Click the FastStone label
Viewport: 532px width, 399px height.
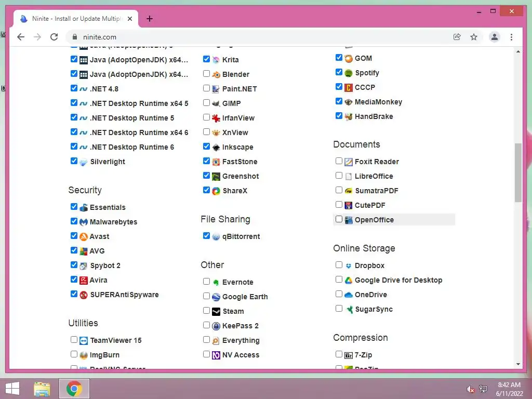click(x=240, y=162)
